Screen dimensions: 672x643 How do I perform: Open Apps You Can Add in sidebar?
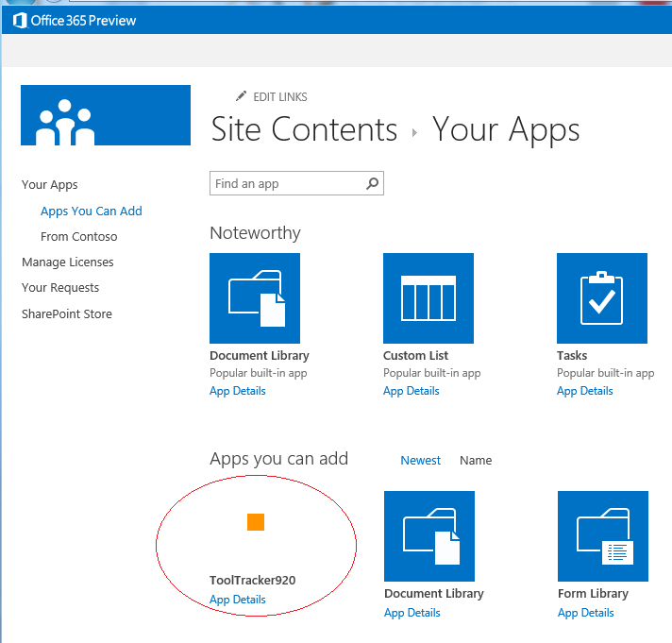pyautogui.click(x=92, y=211)
